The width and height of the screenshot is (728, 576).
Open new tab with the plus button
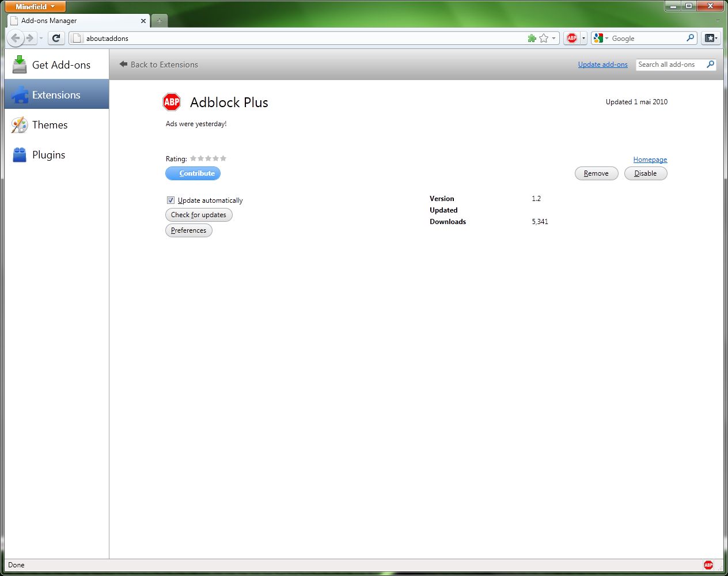tap(160, 21)
